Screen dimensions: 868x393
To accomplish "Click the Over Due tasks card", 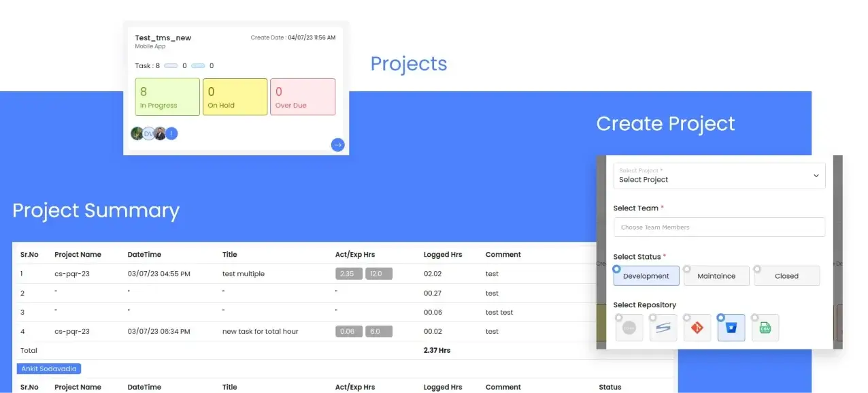I will [x=303, y=97].
